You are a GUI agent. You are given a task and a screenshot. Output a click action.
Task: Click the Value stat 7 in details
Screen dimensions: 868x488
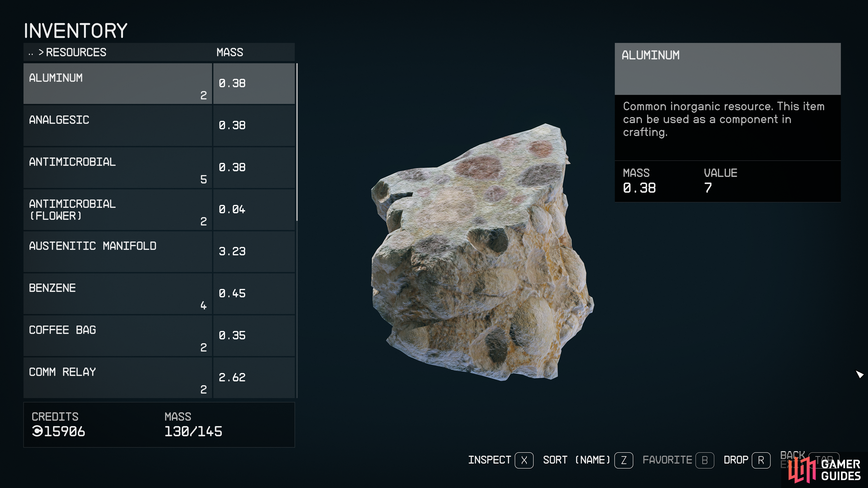tap(708, 188)
